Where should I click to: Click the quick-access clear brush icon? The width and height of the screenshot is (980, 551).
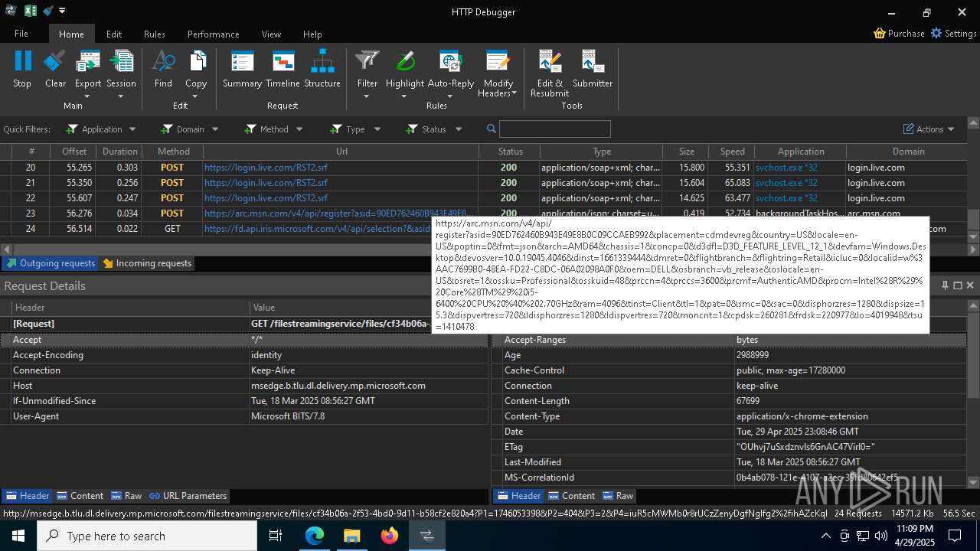pyautogui.click(x=47, y=11)
